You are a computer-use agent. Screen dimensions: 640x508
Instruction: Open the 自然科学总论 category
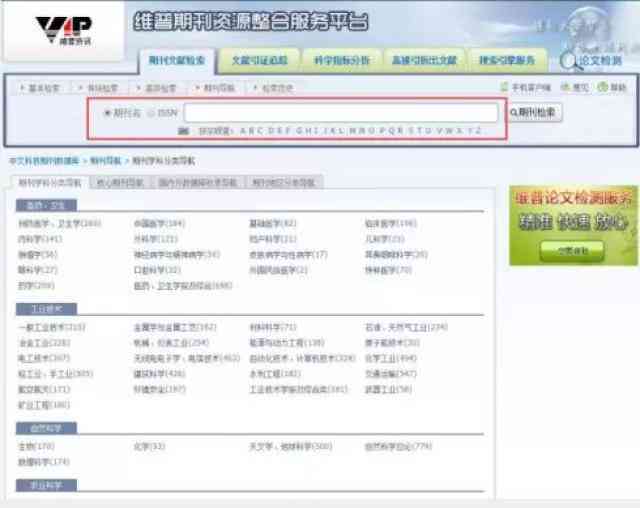pos(398,446)
